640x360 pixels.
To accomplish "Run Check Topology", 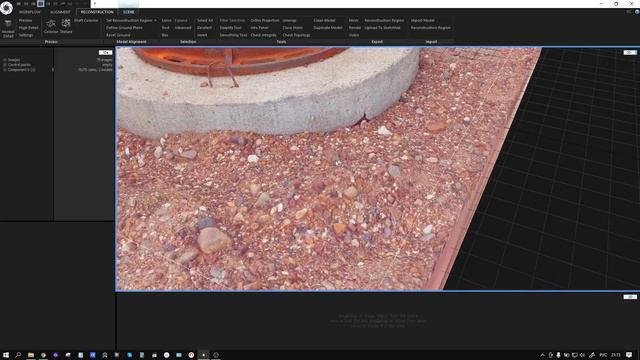I will tap(296, 35).
